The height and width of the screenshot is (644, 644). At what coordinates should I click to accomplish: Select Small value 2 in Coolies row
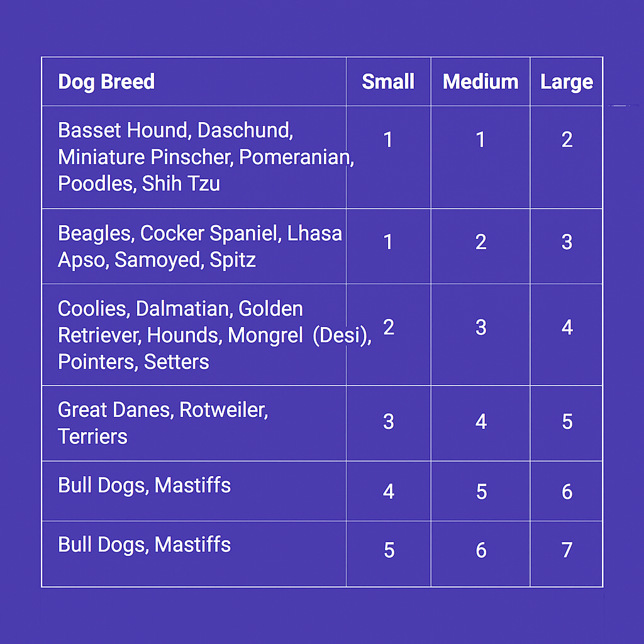389,327
